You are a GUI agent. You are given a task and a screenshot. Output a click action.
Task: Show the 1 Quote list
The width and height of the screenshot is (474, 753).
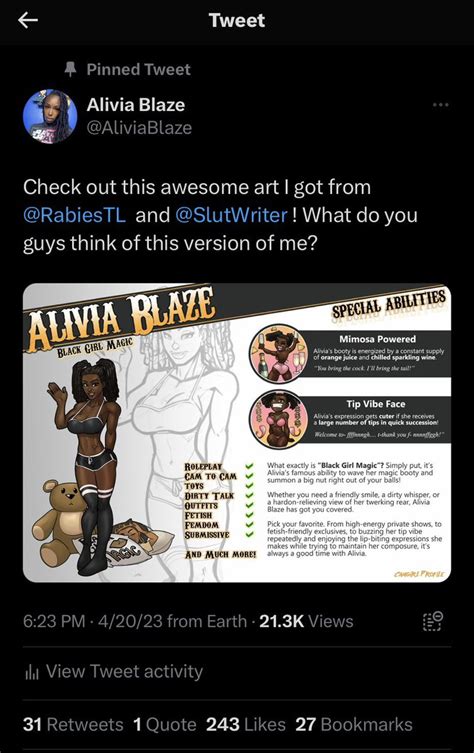point(165,724)
